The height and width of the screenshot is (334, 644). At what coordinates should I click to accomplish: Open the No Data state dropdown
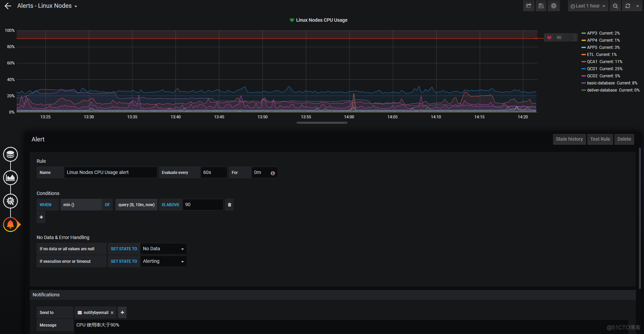point(164,249)
